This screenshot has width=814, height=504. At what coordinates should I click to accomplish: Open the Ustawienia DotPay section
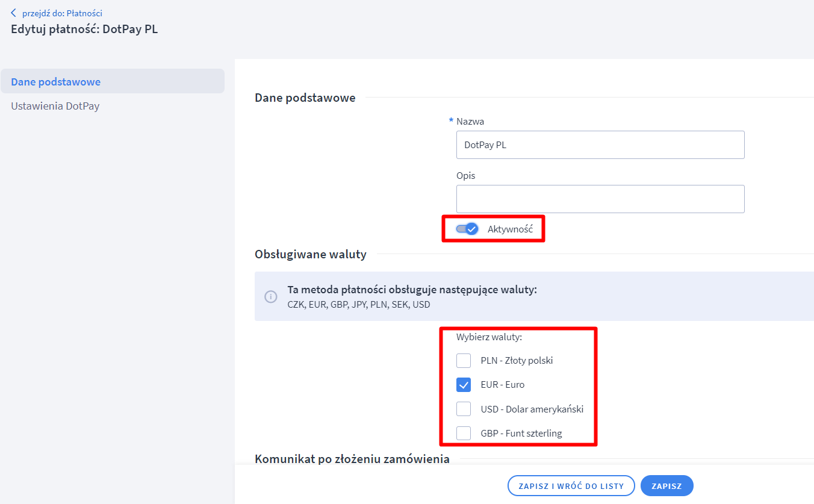(55, 106)
